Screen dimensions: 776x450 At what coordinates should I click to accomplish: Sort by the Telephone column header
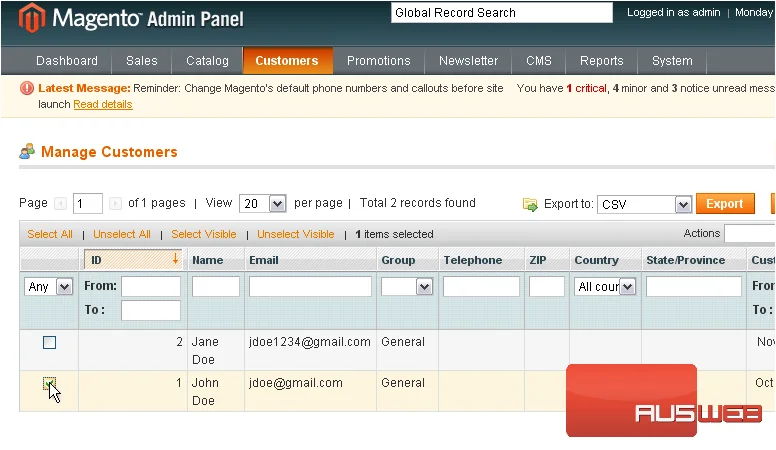[473, 260]
